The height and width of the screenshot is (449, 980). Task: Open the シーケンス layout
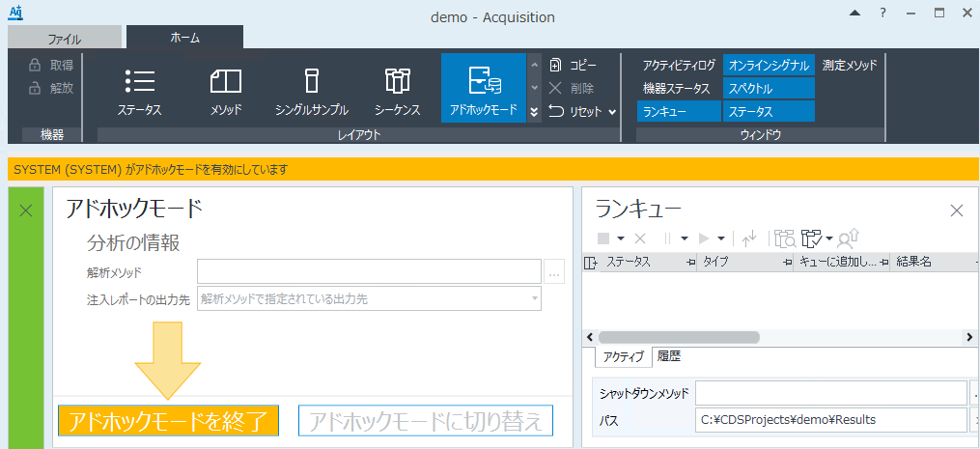pos(398,92)
